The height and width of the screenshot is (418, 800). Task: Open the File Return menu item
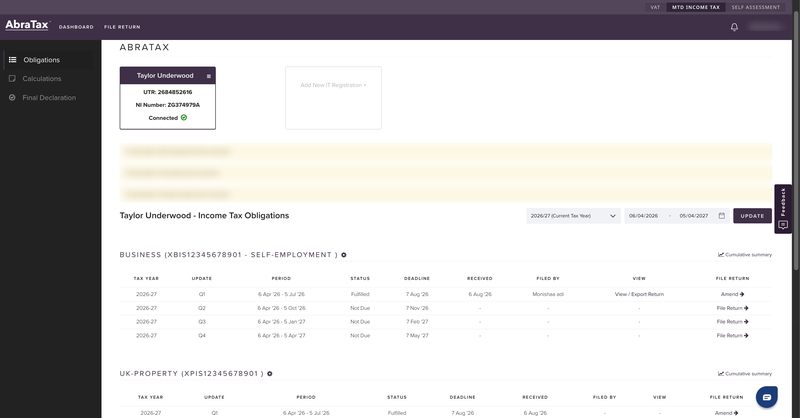(122, 27)
